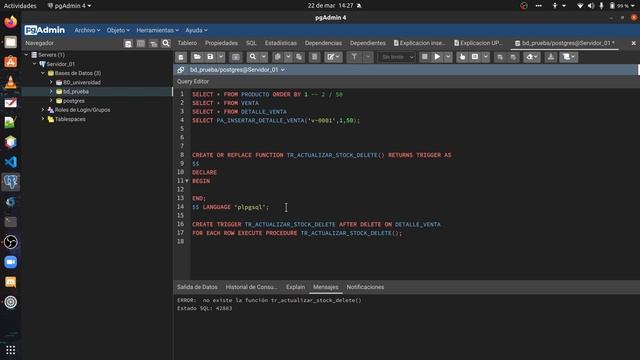Open the Save File options dropdown arrow
This screenshot has width=640, height=360.
pos(221,57)
